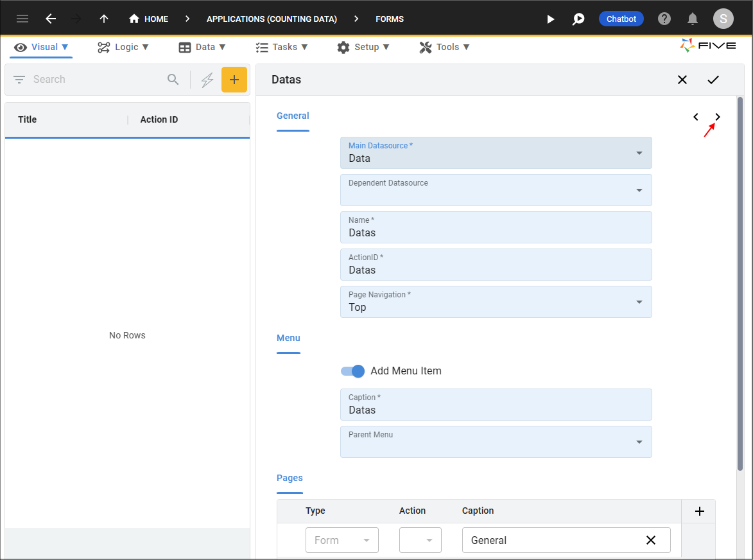Click the Chatbot button
Screen dimensions: 753x560
pos(621,19)
